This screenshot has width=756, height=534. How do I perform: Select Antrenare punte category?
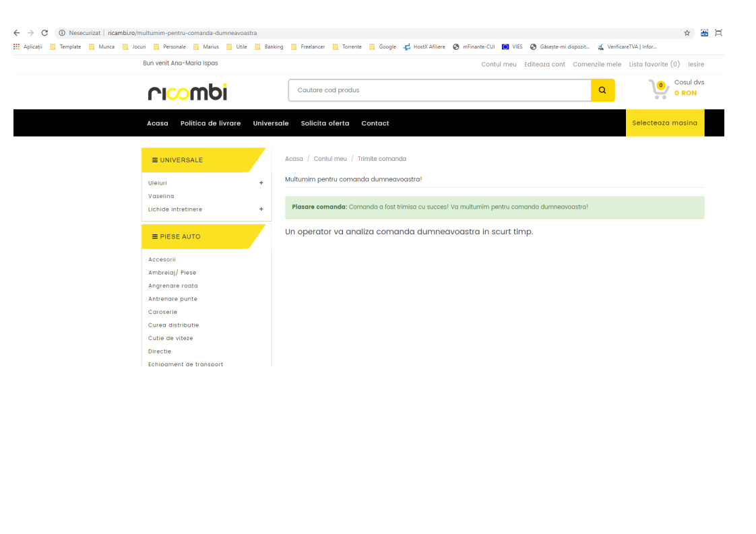(172, 299)
